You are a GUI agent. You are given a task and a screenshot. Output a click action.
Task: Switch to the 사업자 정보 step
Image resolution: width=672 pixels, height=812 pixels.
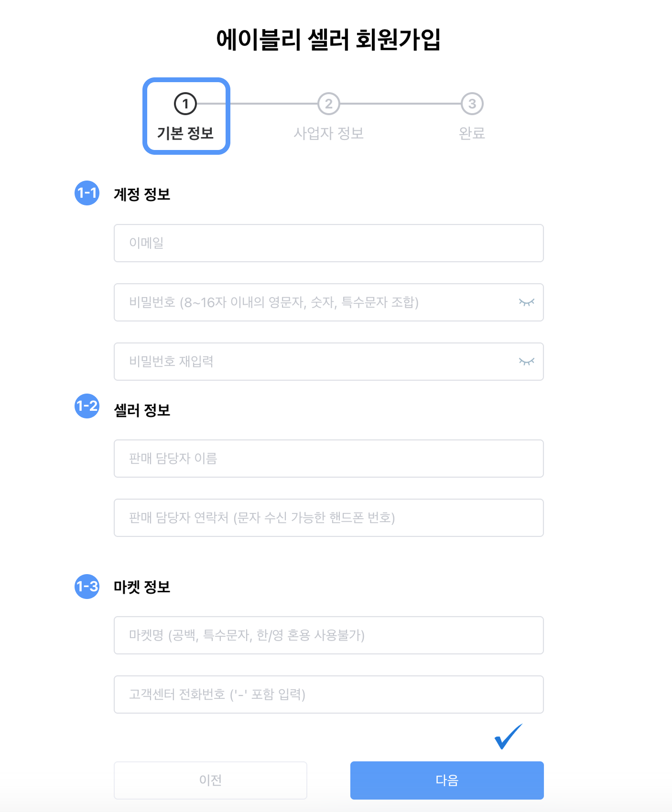point(328,134)
